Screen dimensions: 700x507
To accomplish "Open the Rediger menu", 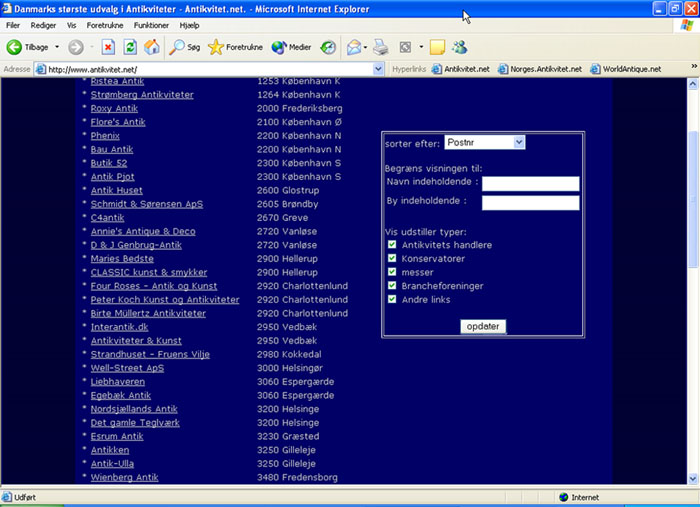I will point(43,24).
